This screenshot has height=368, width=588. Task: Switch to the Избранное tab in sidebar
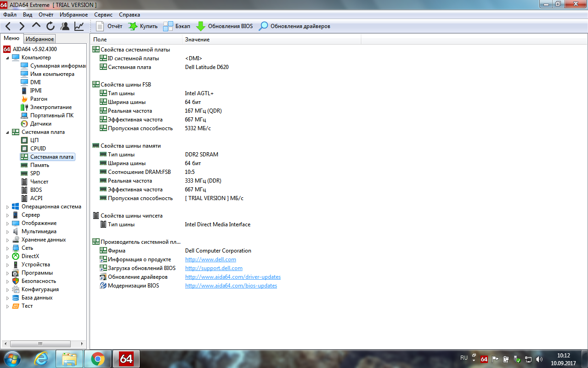tap(40, 39)
